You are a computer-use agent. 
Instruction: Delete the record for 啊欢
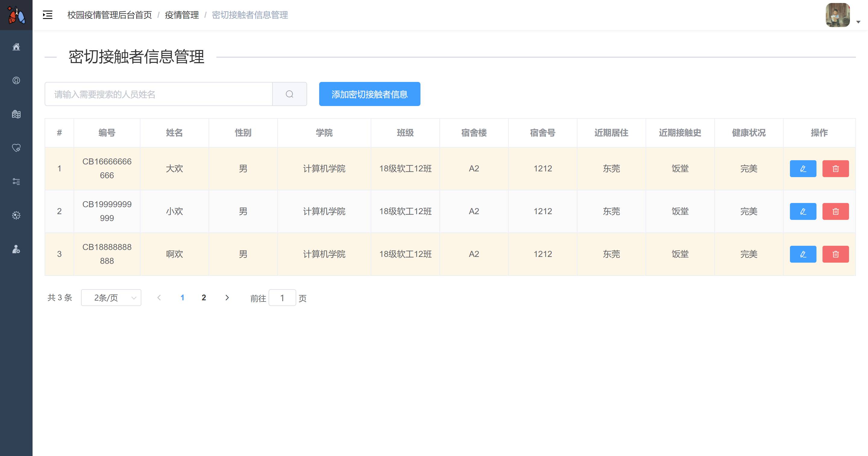[835, 254]
